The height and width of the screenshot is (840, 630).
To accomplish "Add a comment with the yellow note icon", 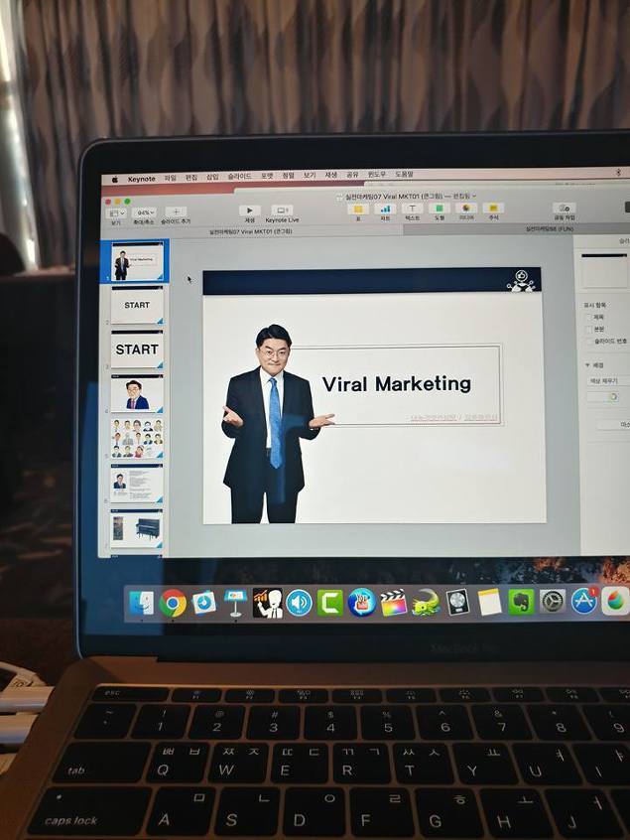I will [493, 208].
